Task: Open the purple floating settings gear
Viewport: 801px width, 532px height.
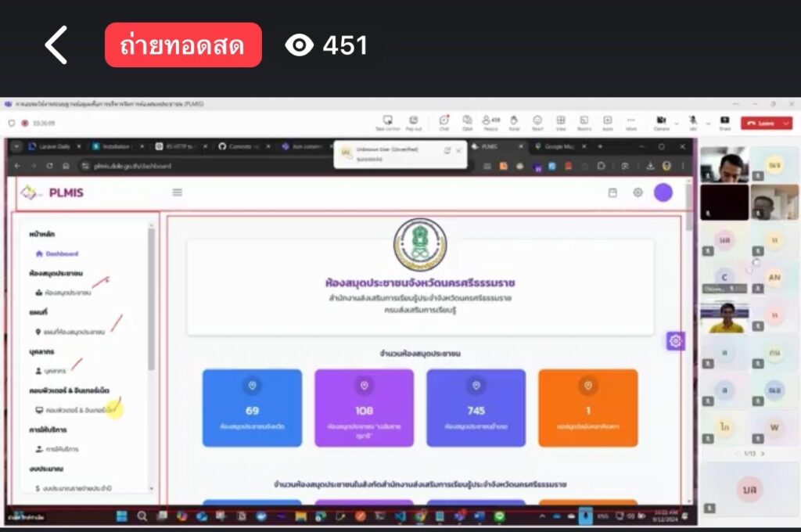Action: tap(675, 341)
